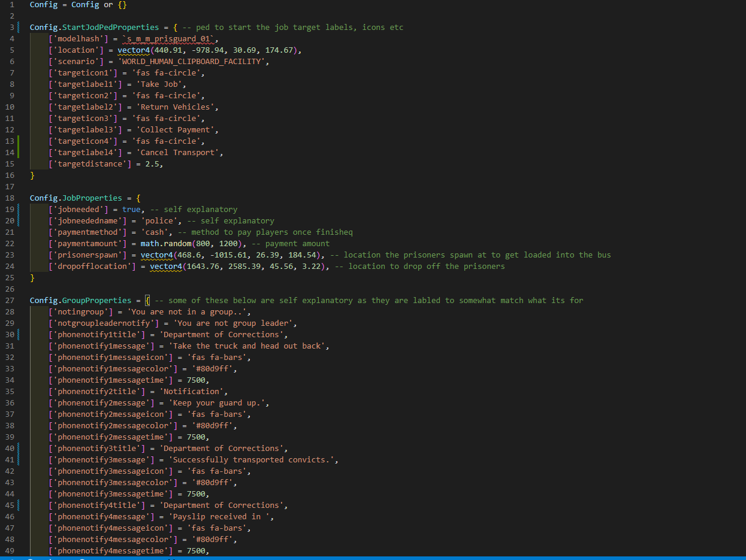Screen dimensions: 746x560
Task: Click line number 17 in the gutter
Action: click(x=9, y=187)
